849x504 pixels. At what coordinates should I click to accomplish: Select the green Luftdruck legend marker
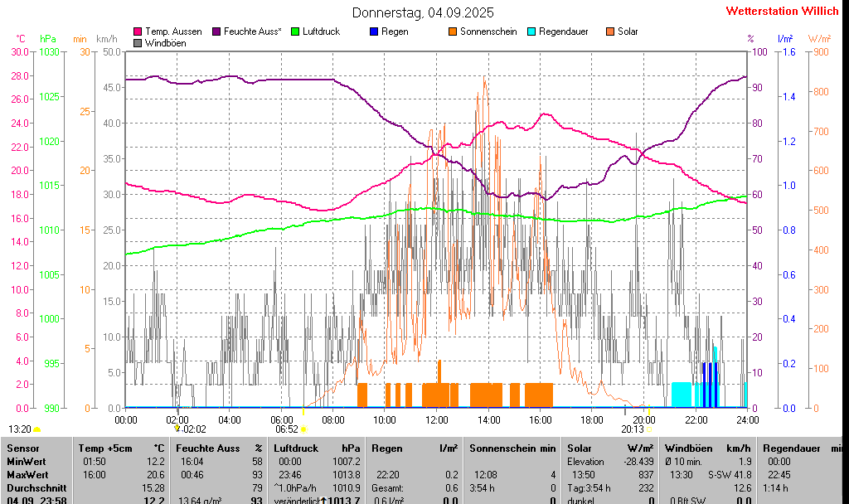tap(294, 31)
